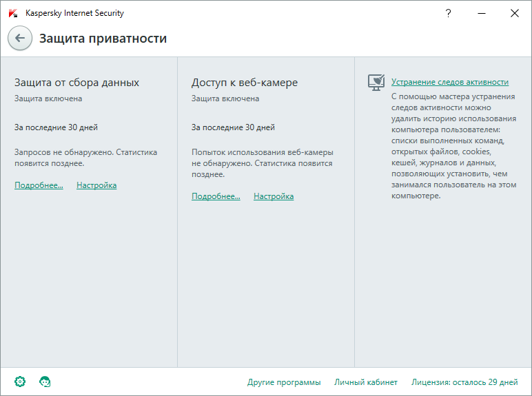Click Защита включена under webcam heading
Viewport: 532px width, 396px height.
pyautogui.click(x=225, y=98)
